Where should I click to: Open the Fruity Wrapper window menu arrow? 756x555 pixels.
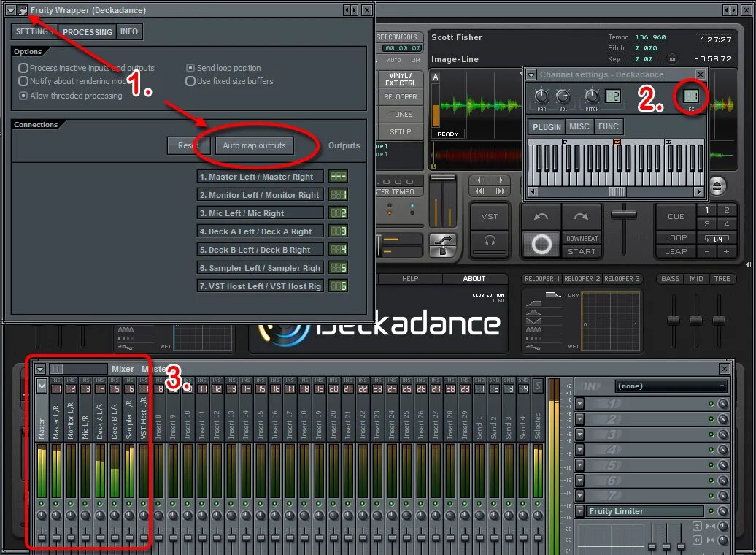point(11,10)
